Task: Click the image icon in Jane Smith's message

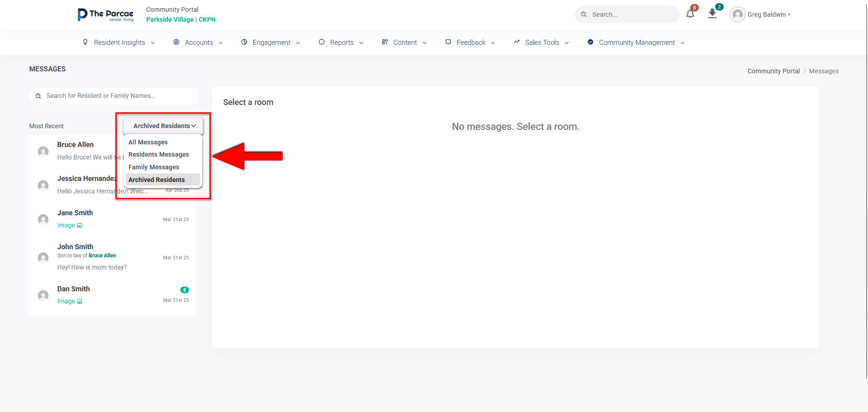Action: [80, 225]
